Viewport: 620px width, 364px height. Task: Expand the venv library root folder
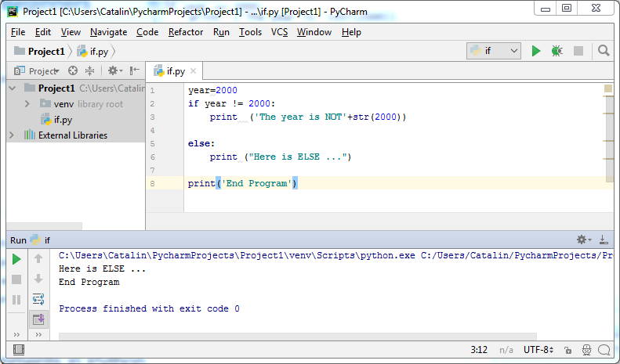pos(27,104)
